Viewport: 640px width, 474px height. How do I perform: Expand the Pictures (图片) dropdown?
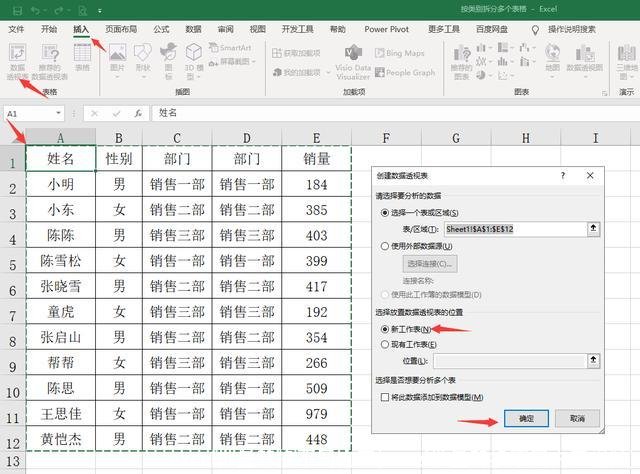pyautogui.click(x=117, y=76)
